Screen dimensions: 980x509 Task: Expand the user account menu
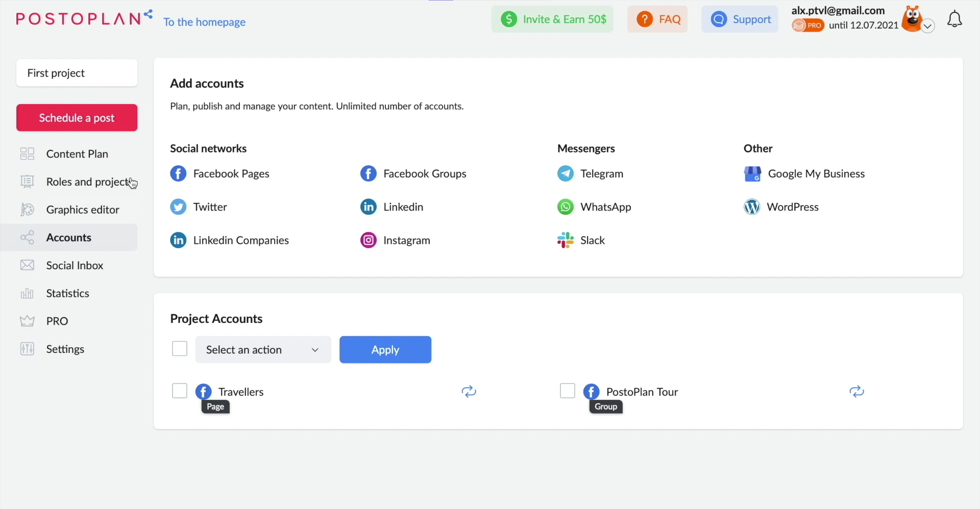click(x=928, y=26)
